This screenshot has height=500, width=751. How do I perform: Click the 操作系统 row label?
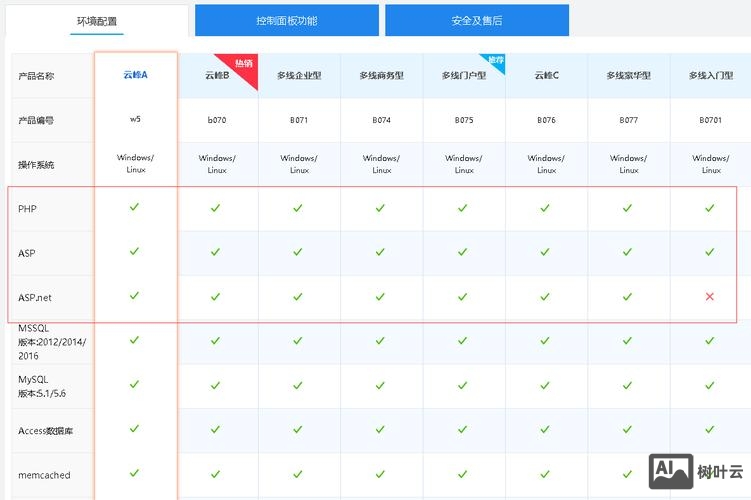pyautogui.click(x=36, y=165)
